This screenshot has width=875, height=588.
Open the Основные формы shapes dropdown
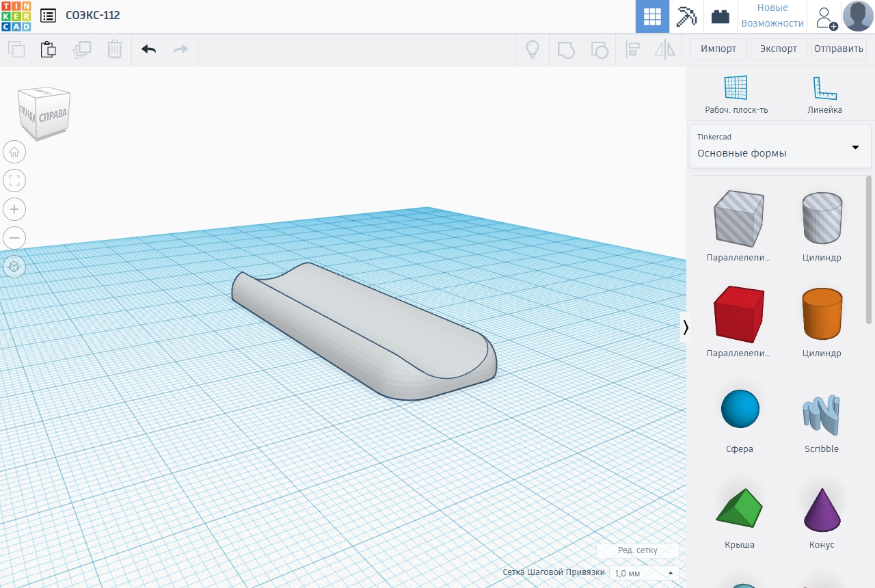click(x=780, y=146)
